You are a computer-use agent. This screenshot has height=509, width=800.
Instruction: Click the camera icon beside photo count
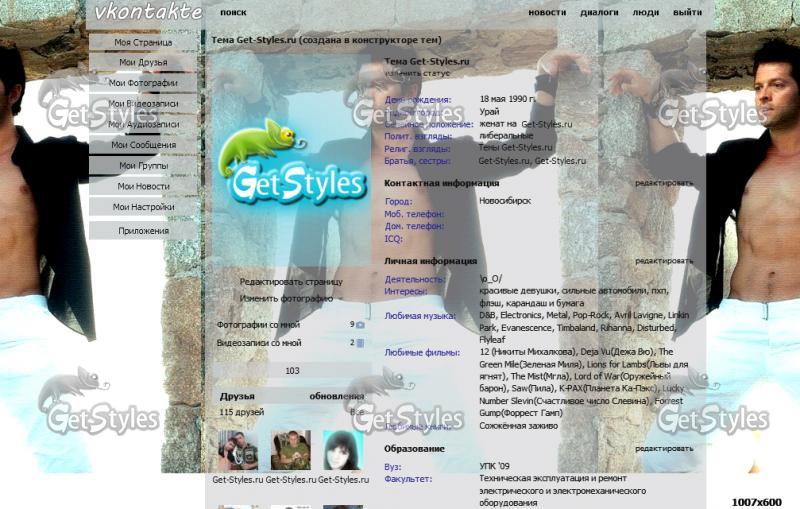point(360,325)
